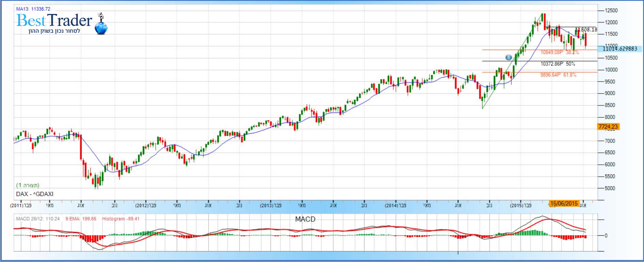Click the current price tag 11014.629883
Viewport: 644px width, 262px height.
tap(620, 49)
